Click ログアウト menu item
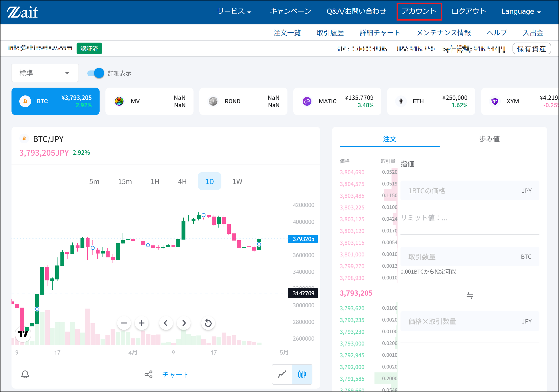Image resolution: width=559 pixels, height=392 pixels. pyautogui.click(x=468, y=11)
